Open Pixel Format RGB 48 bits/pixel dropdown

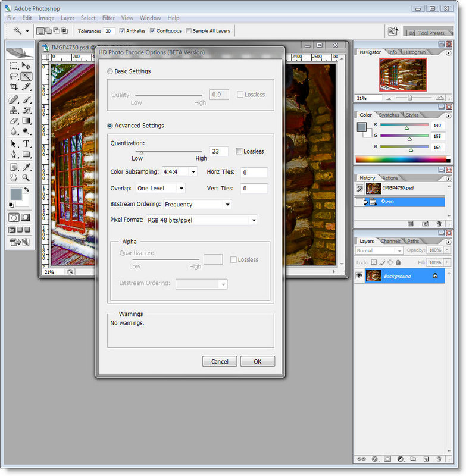click(254, 220)
